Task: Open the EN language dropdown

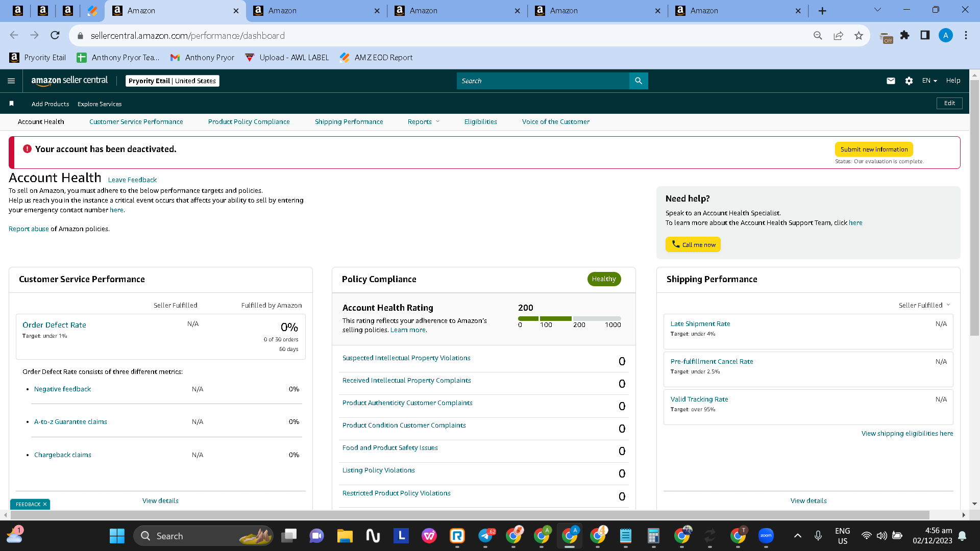Action: [x=929, y=81]
